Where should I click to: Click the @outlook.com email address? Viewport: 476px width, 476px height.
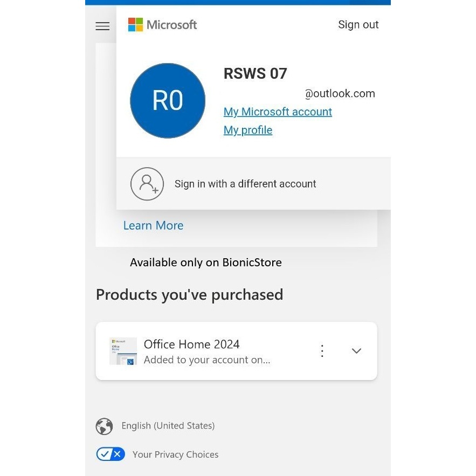pyautogui.click(x=340, y=94)
